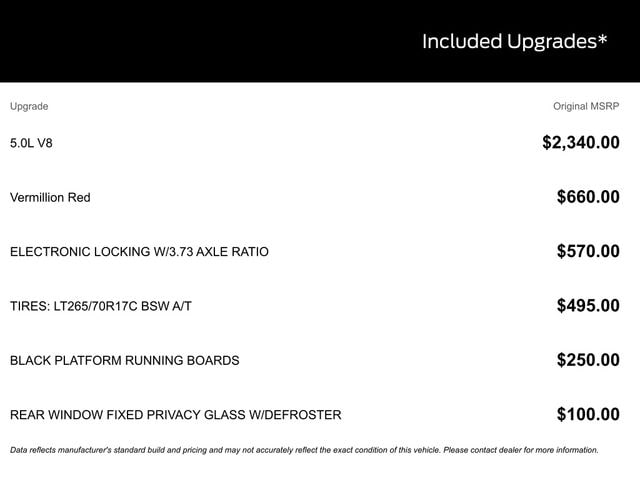Screen dimensions: 640x480
Task: Click the $660.00 price
Action: (588, 197)
